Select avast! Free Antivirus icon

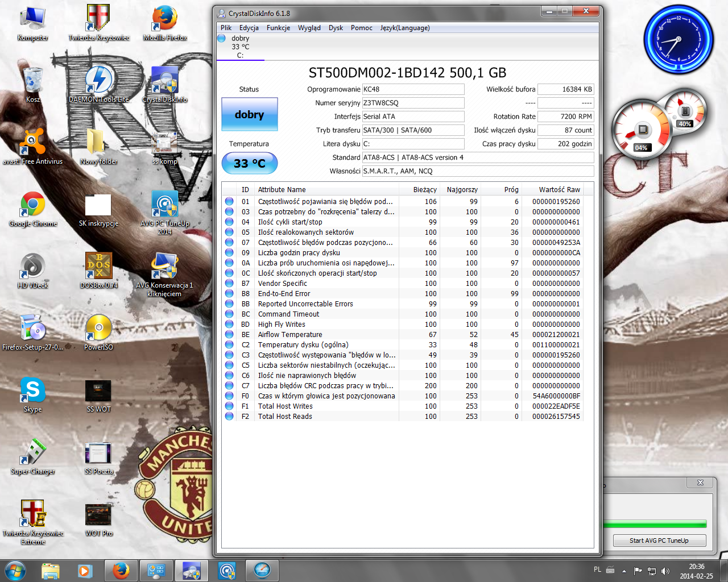point(33,147)
